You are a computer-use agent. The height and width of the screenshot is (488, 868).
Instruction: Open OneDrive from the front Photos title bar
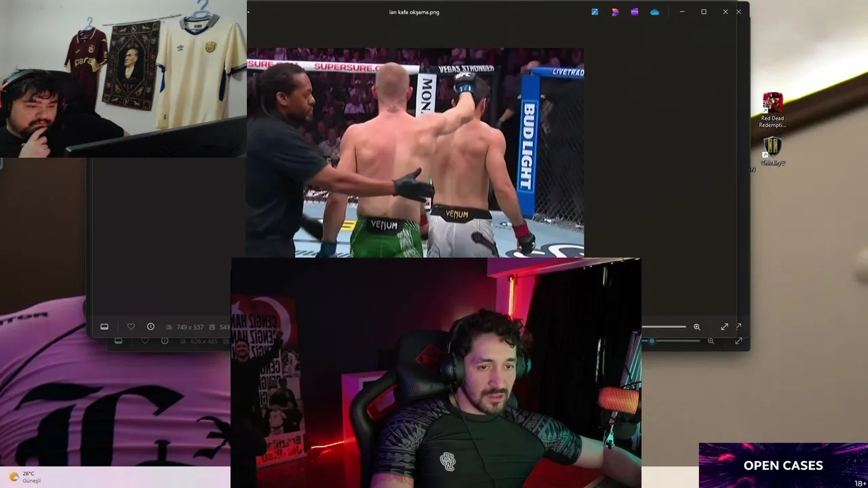tap(654, 12)
